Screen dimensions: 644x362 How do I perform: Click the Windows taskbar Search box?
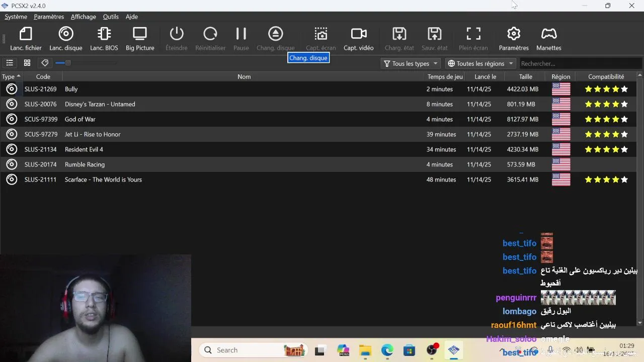click(x=253, y=350)
